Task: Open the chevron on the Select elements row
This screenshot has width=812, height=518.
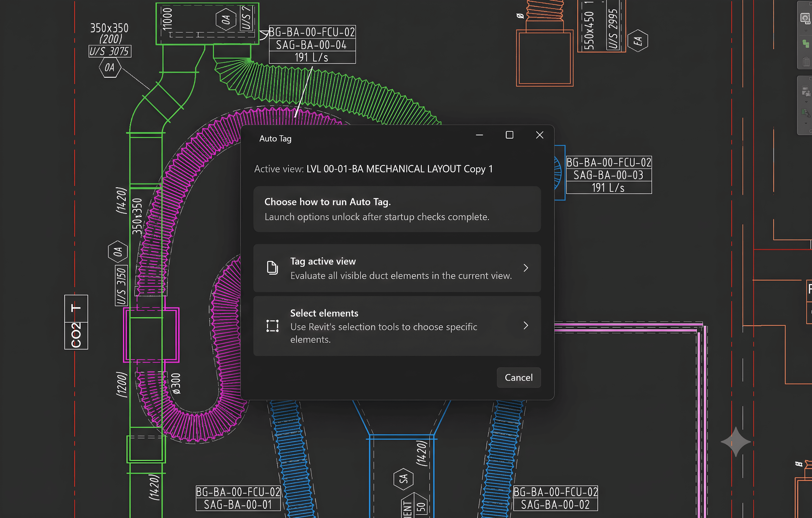Action: point(526,326)
